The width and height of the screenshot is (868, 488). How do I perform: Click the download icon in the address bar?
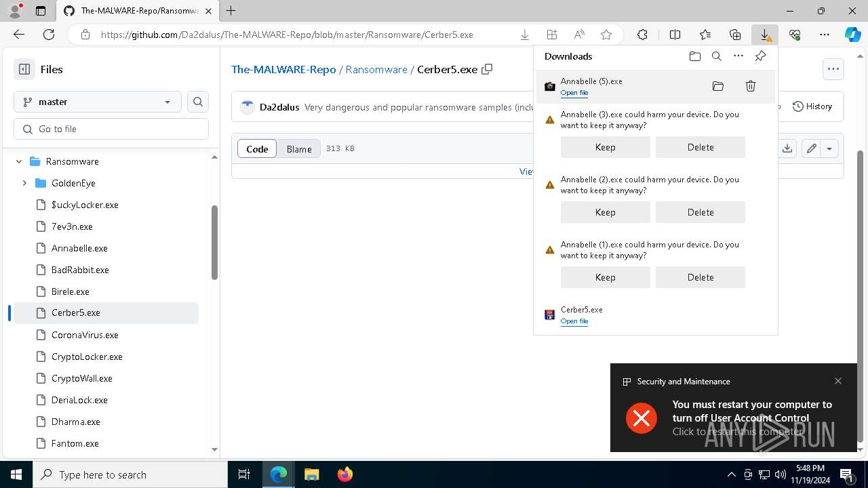coord(525,35)
